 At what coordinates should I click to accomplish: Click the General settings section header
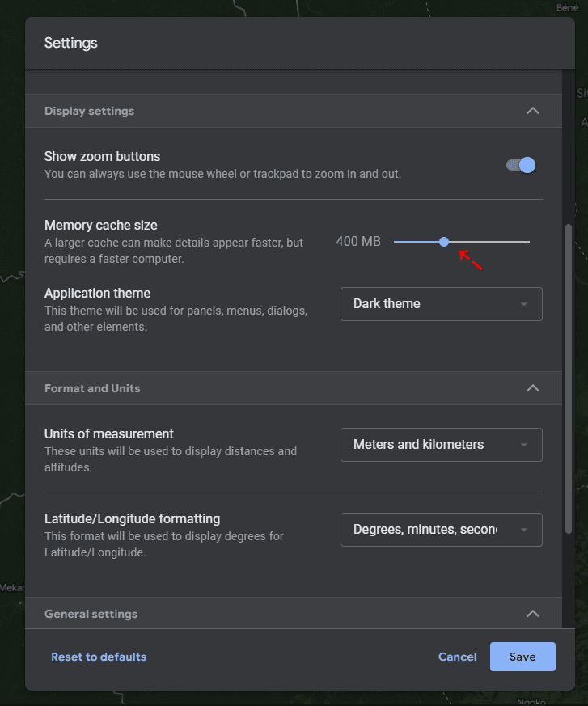click(92, 614)
